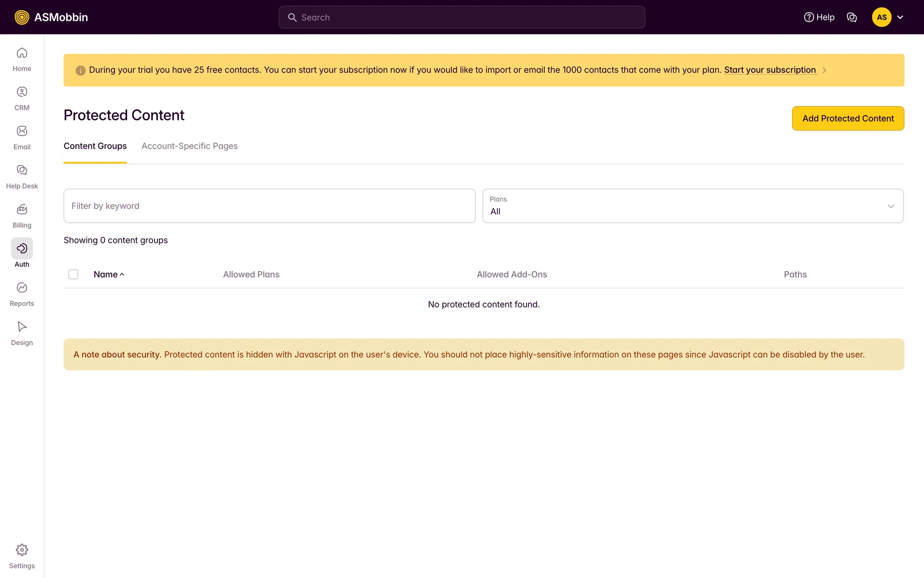
Task: Expand the Plans filter dropdown
Action: coord(693,206)
